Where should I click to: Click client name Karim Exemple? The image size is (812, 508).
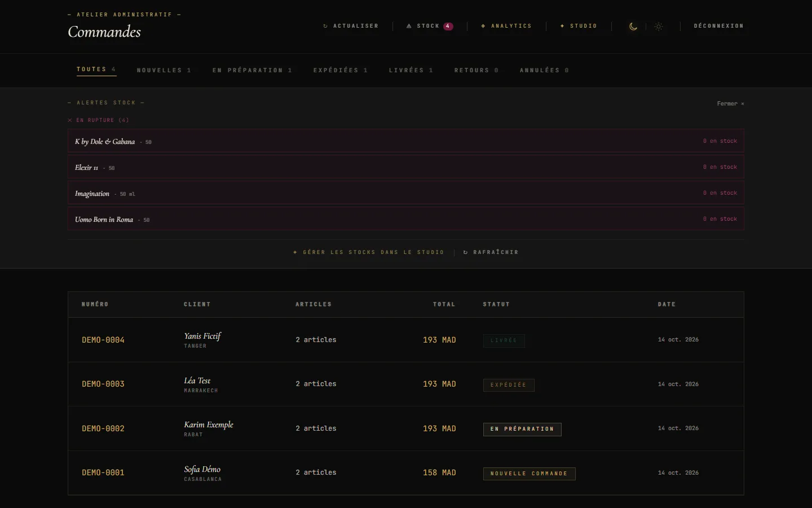click(x=209, y=424)
